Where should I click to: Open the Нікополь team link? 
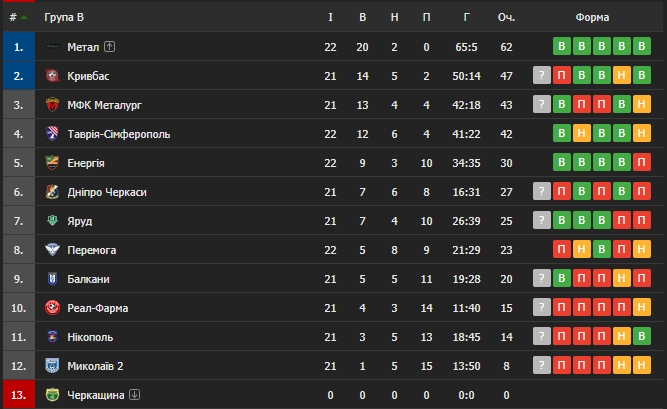(90, 337)
